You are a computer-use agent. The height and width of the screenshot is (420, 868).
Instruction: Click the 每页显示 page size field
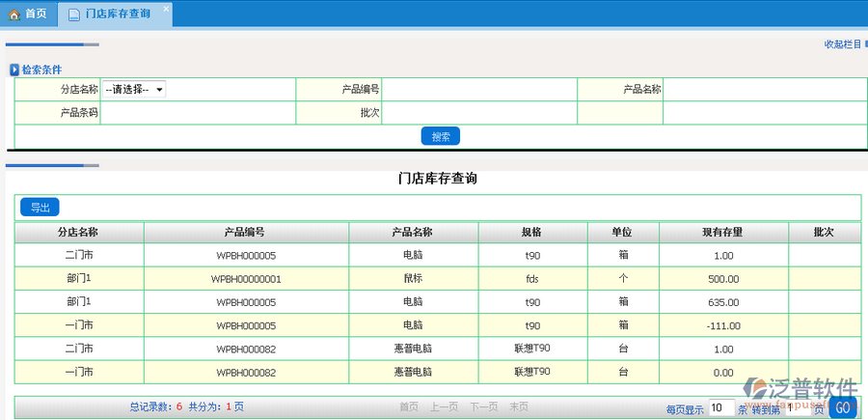tap(721, 408)
